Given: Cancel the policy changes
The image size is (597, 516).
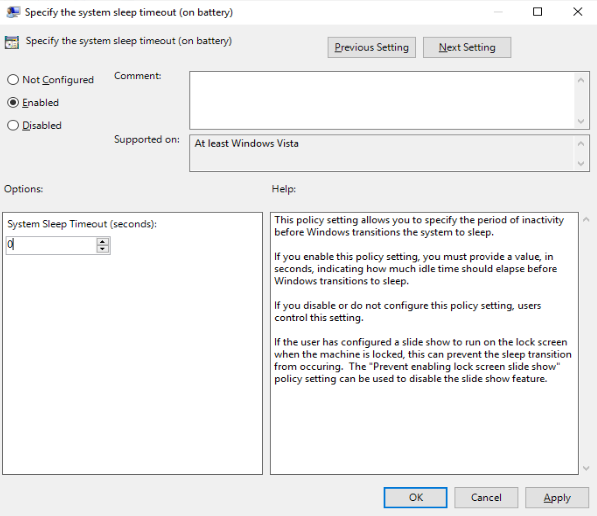Looking at the screenshot, I should (486, 497).
